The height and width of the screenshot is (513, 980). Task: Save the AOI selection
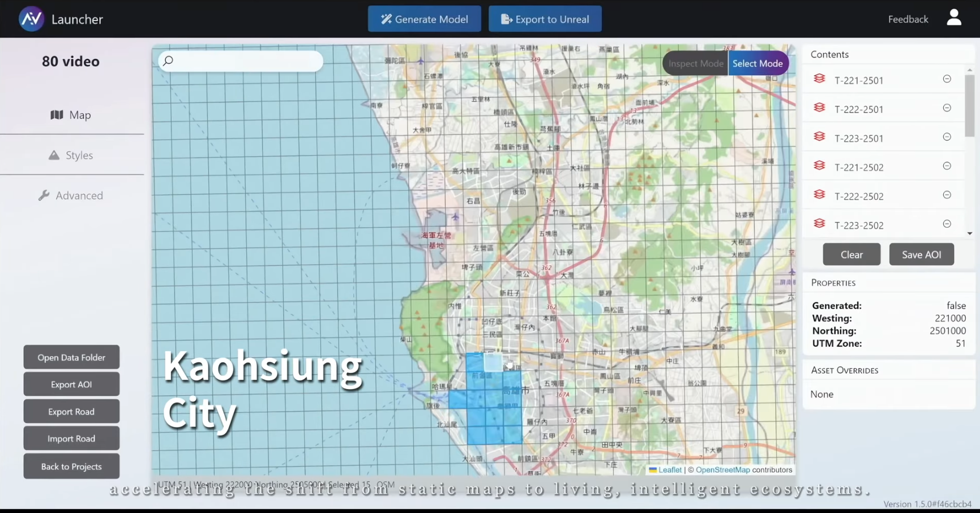[922, 254]
